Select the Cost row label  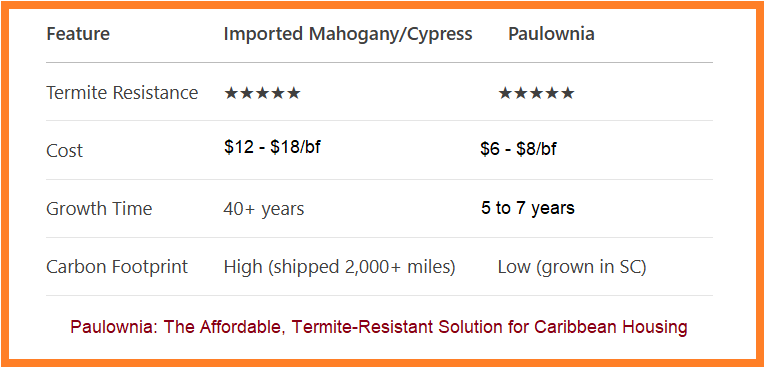click(x=64, y=151)
